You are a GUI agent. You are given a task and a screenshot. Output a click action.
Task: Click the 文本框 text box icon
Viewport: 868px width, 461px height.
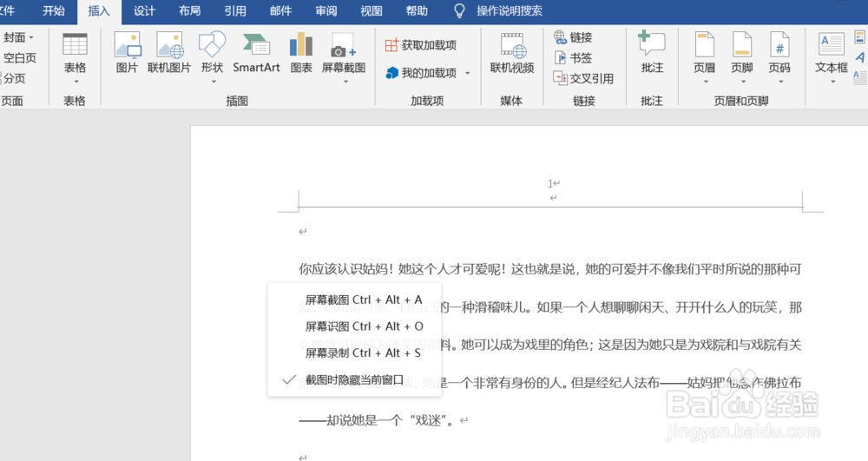[x=832, y=43]
